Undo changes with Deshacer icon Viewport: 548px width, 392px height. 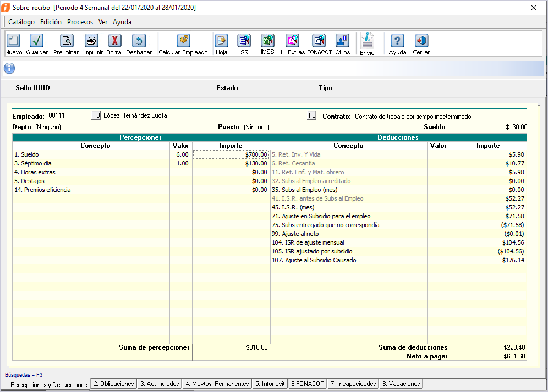click(x=139, y=41)
